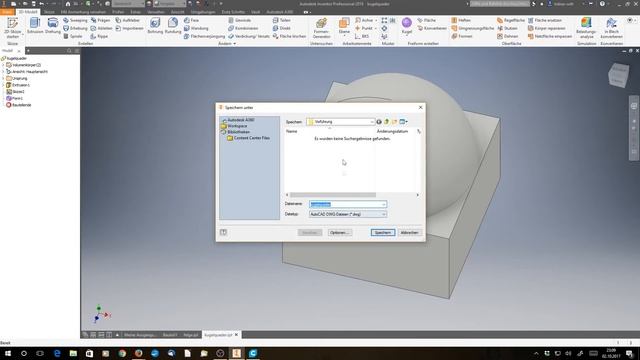Open the Dateityp file type dropdown
Screen dimensions: 640x360
pyautogui.click(x=348, y=214)
